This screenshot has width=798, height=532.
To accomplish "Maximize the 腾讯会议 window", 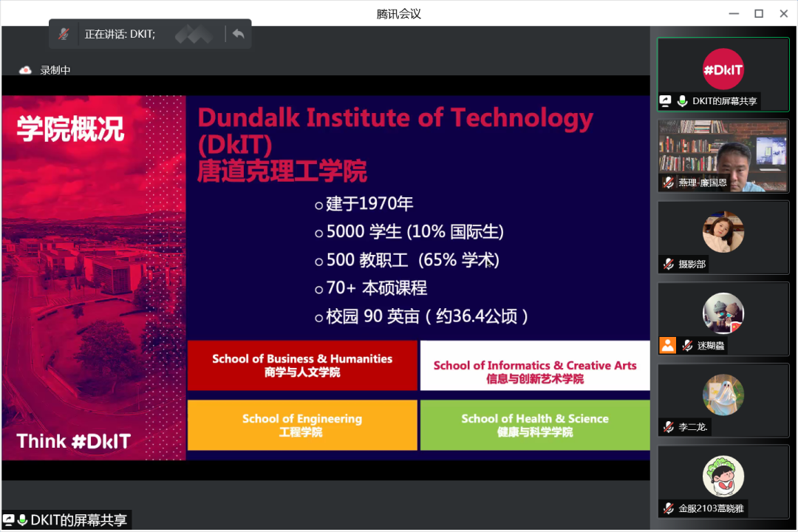I will click(x=758, y=13).
